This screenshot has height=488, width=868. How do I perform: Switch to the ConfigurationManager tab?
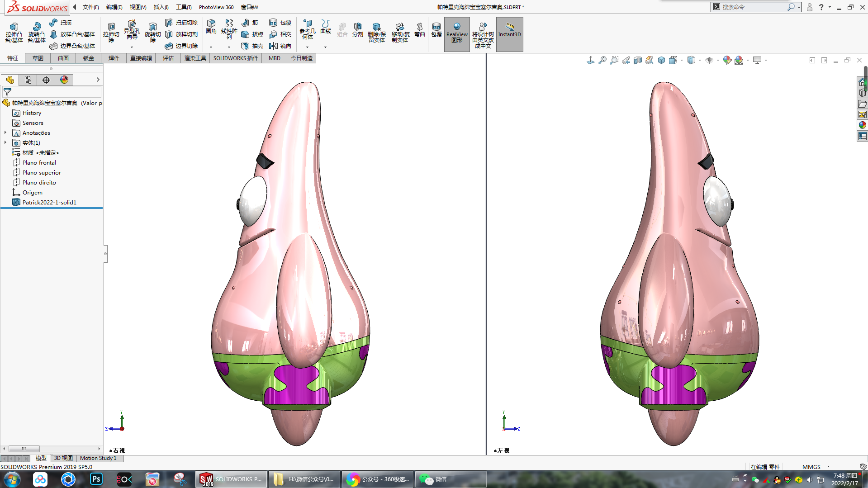(46, 80)
